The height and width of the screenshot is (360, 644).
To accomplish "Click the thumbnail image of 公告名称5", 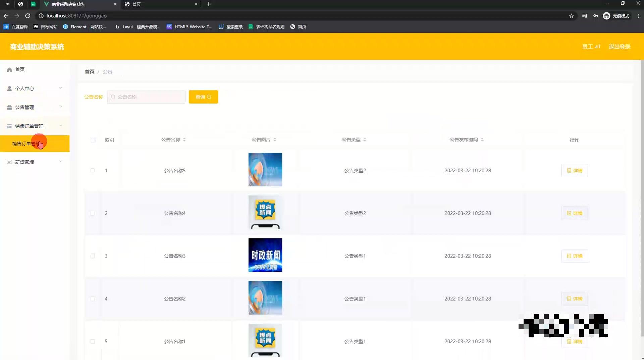I will click(x=265, y=170).
